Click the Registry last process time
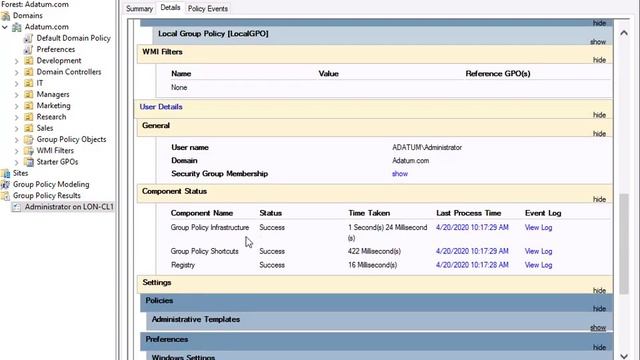Viewport: 640px width, 360px height. point(472,265)
